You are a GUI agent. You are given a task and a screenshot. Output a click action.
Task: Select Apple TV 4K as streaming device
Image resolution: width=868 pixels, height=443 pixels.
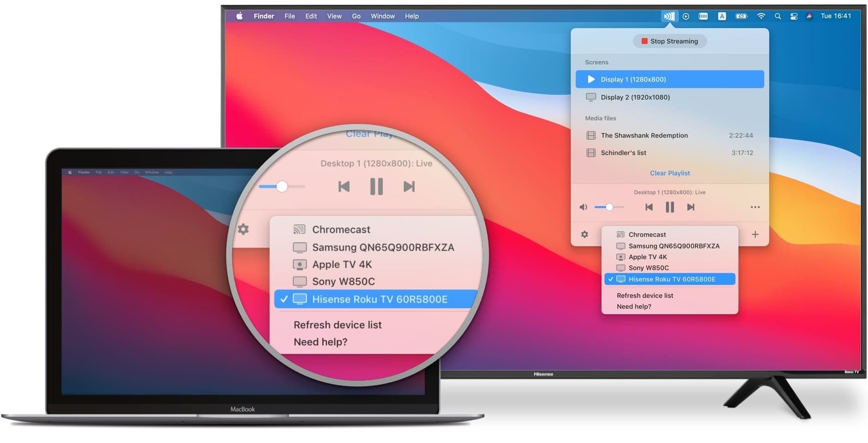tap(648, 257)
